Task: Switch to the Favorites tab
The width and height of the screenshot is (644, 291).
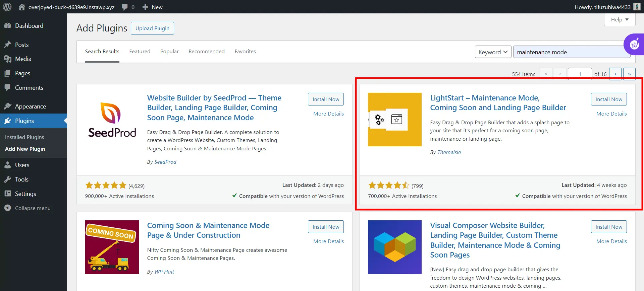Action: [x=245, y=51]
